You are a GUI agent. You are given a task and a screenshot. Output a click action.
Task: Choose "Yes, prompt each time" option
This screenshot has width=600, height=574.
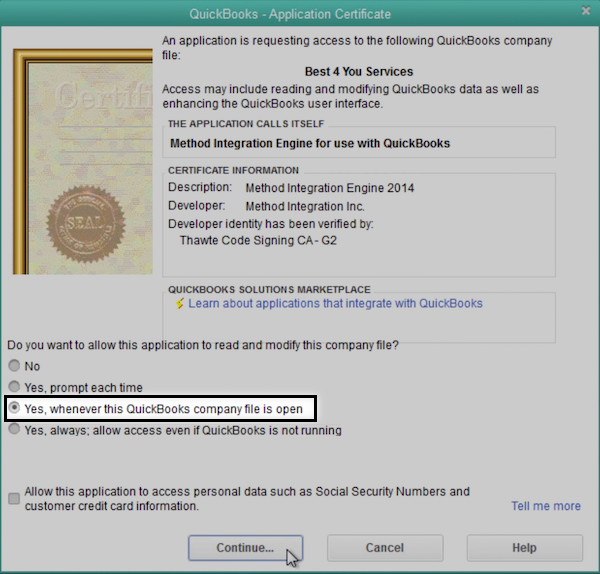[x=14, y=387]
